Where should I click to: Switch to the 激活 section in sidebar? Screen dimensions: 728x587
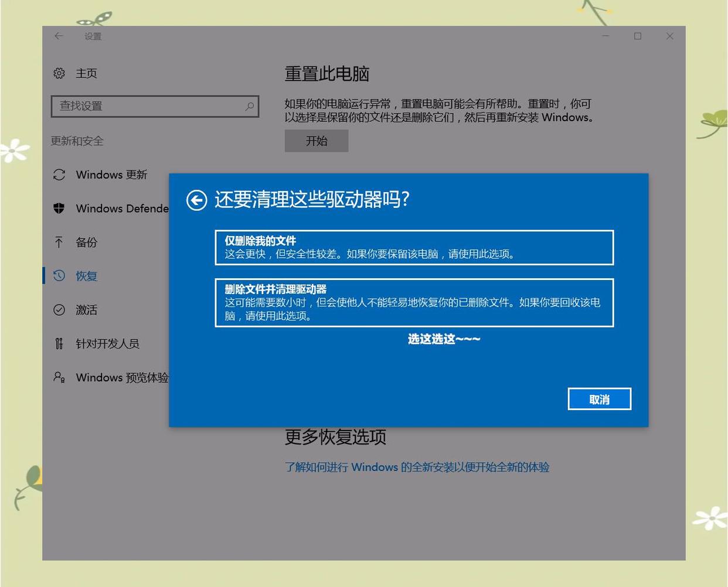(x=86, y=309)
